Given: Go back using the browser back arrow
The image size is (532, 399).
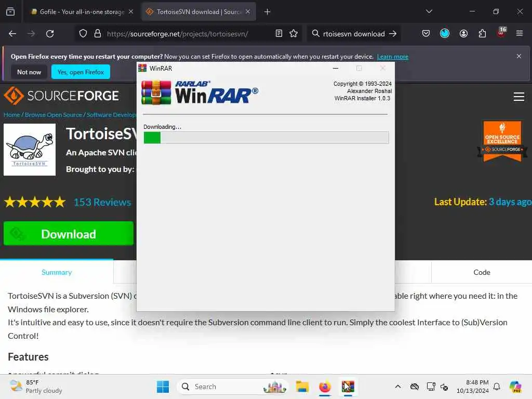Looking at the screenshot, I should [12, 34].
